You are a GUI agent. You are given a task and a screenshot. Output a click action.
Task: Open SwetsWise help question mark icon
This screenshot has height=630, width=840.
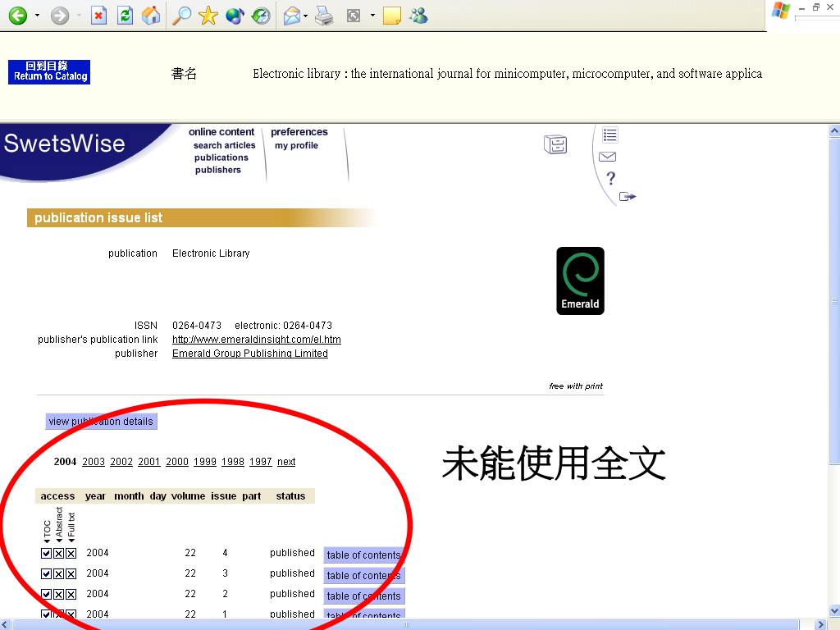tap(610, 178)
